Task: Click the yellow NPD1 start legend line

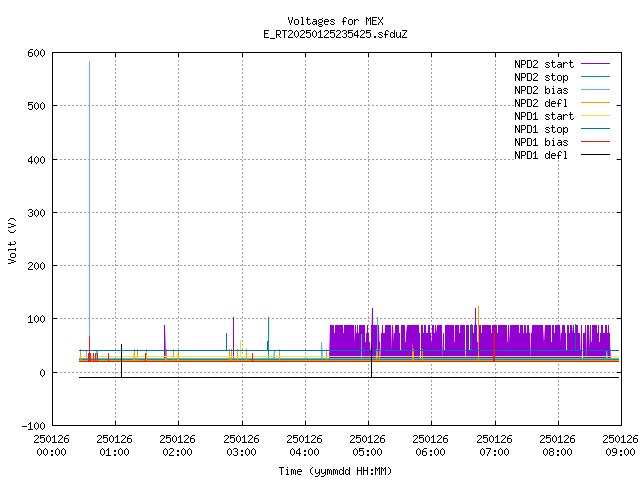Action: point(596,116)
